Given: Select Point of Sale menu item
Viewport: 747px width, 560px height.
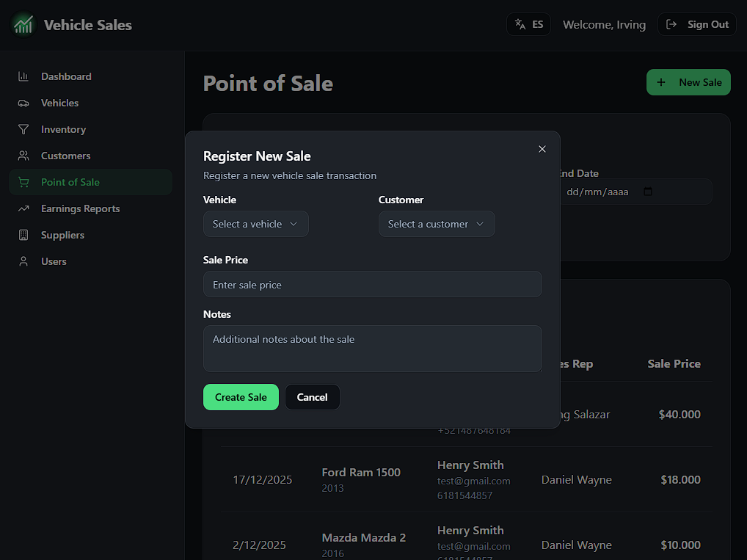Looking at the screenshot, I should pyautogui.click(x=90, y=182).
